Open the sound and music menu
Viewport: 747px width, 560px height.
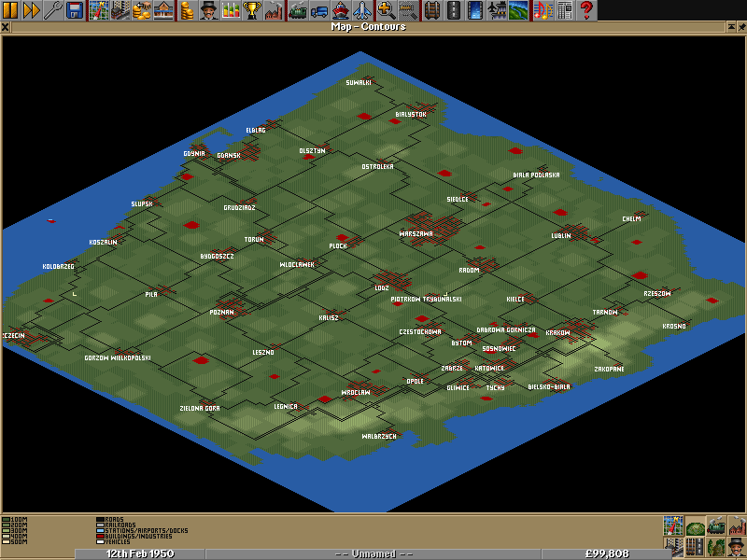(543, 10)
